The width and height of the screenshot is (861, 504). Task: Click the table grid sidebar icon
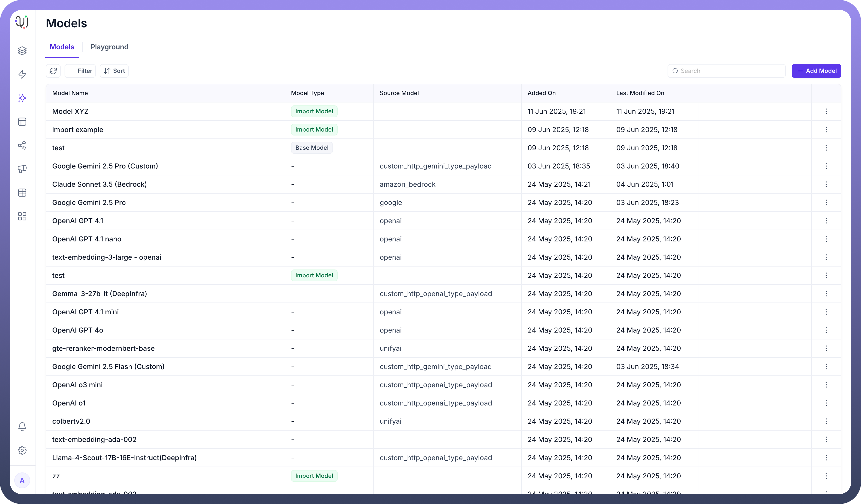[22, 193]
